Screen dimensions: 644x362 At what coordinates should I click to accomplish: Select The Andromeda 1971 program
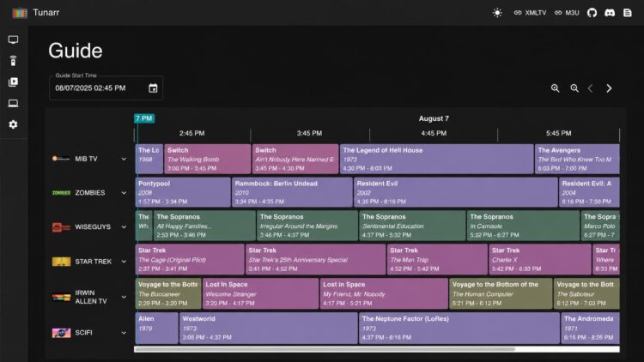pyautogui.click(x=590, y=328)
